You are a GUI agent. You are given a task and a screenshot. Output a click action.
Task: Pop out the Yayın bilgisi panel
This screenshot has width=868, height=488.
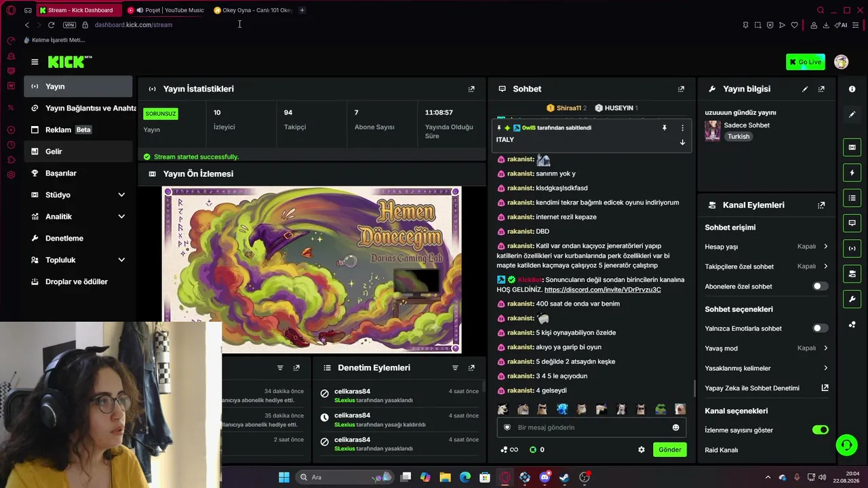tap(821, 89)
